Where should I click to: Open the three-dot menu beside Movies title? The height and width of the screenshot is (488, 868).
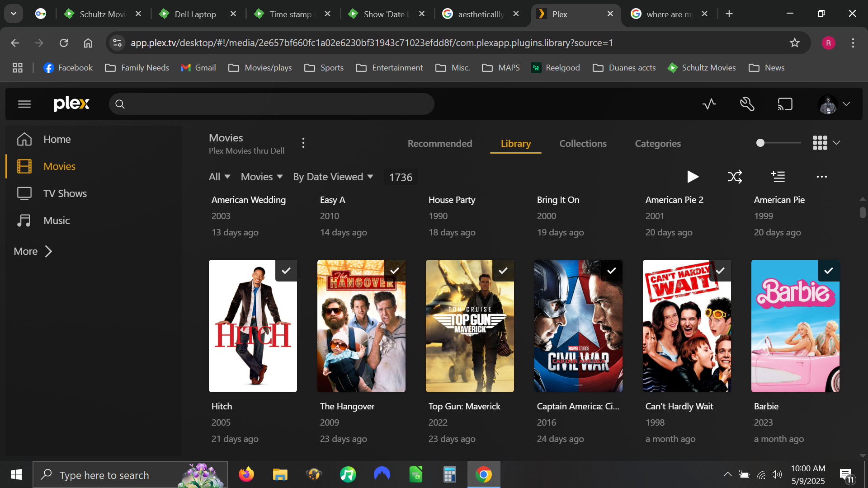pos(303,143)
